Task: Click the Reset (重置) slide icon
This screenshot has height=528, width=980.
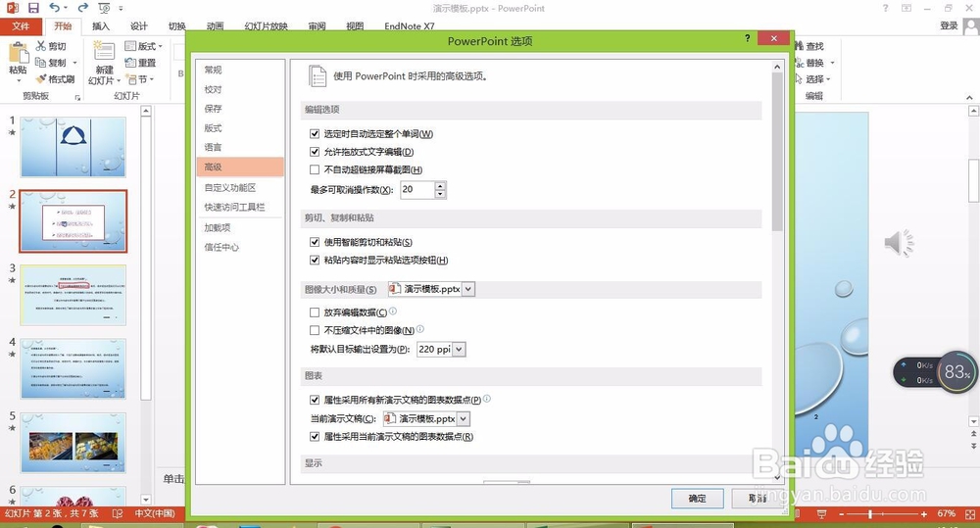Action: (130, 63)
